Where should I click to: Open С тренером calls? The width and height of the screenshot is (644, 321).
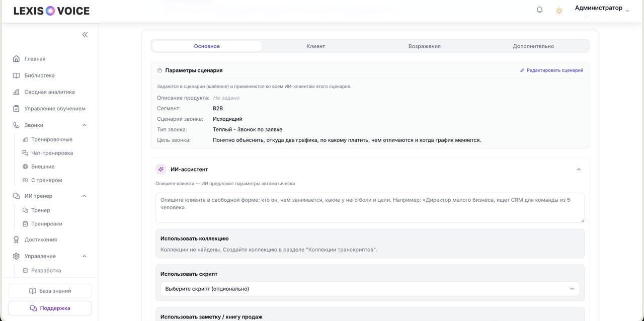pos(47,180)
